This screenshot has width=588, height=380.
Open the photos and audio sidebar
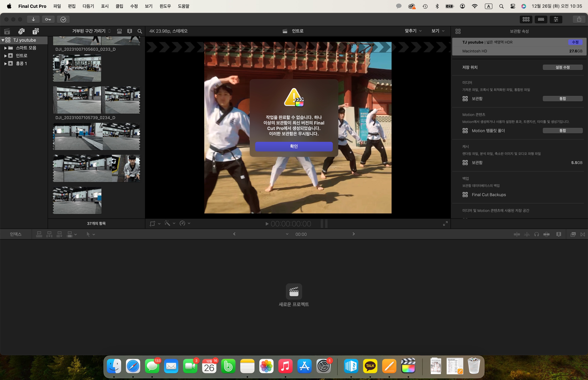pos(21,31)
